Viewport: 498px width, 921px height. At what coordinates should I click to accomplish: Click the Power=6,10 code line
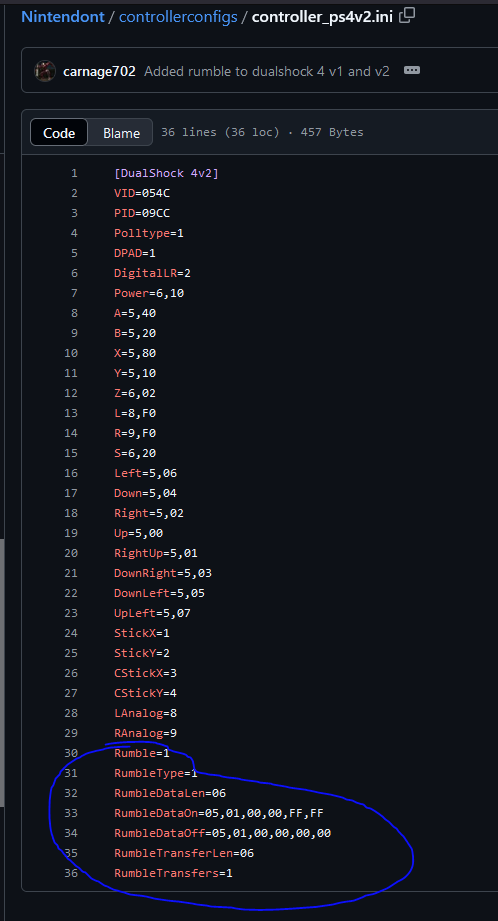tap(149, 293)
